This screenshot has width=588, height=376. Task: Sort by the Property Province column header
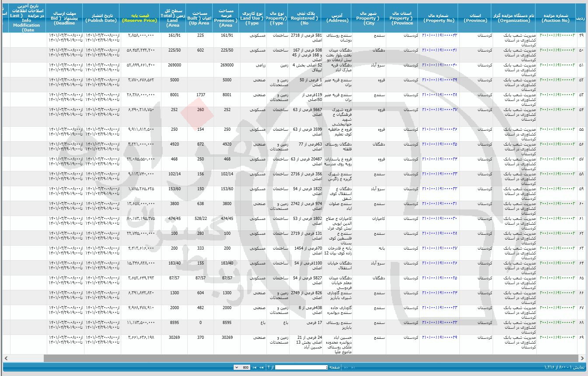402,17
